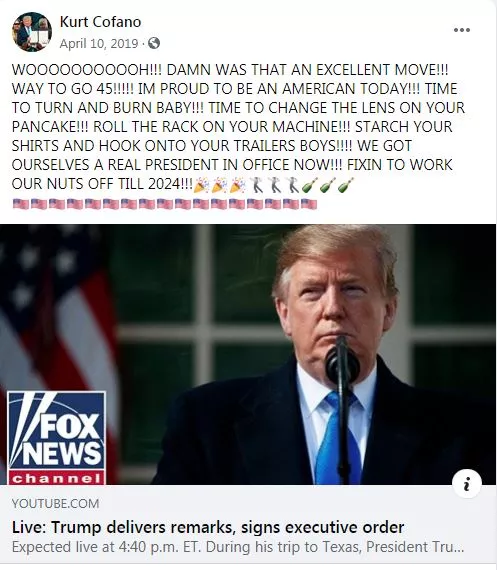Click the Fox News channel logo
Image resolution: width=497 pixels, height=570 pixels.
pyautogui.click(x=57, y=438)
